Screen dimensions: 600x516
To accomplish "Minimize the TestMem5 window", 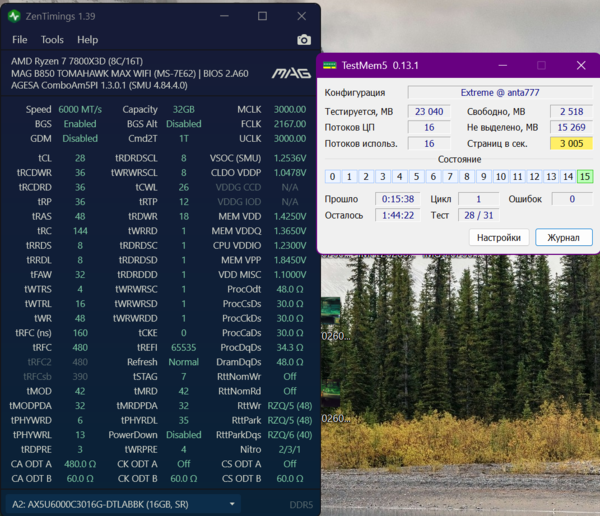I will (x=502, y=65).
